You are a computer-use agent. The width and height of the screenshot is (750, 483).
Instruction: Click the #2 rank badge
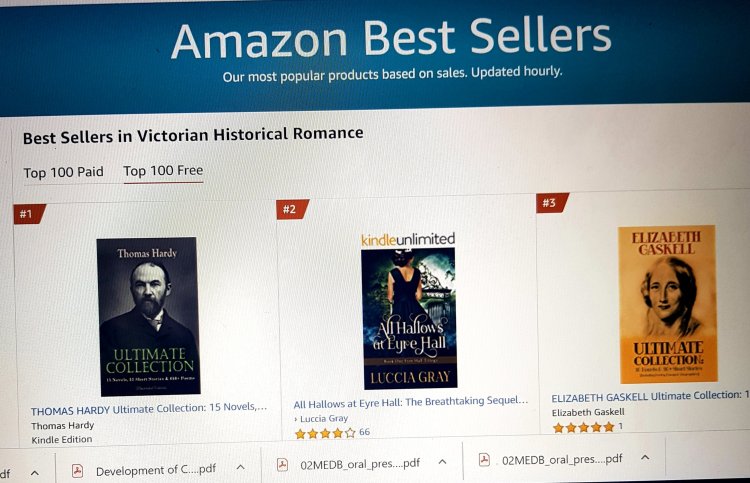coord(290,209)
